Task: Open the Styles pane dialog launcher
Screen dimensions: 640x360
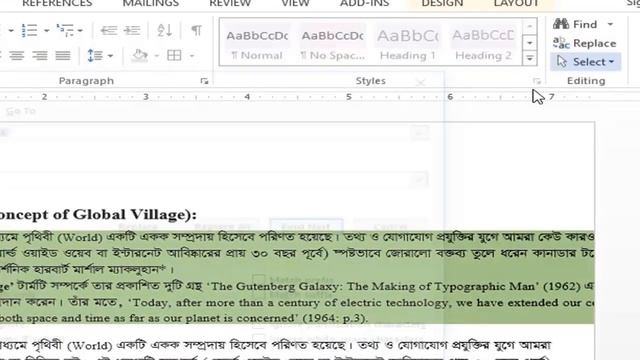Action: click(x=536, y=81)
